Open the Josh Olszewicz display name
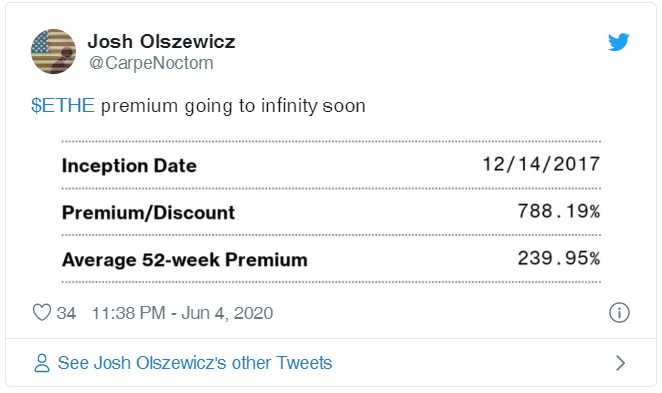The width and height of the screenshot is (662, 393). tap(161, 41)
